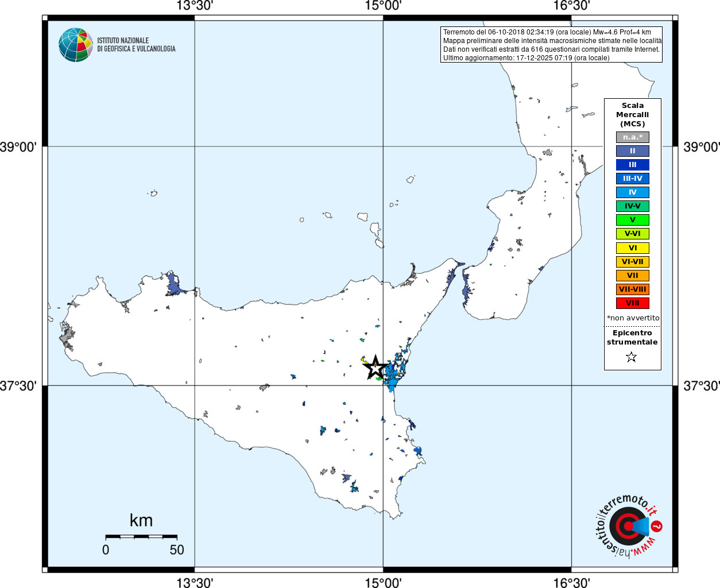The height and width of the screenshot is (588, 720).
Task: Select the green intensity V swatch
Action: point(633,220)
